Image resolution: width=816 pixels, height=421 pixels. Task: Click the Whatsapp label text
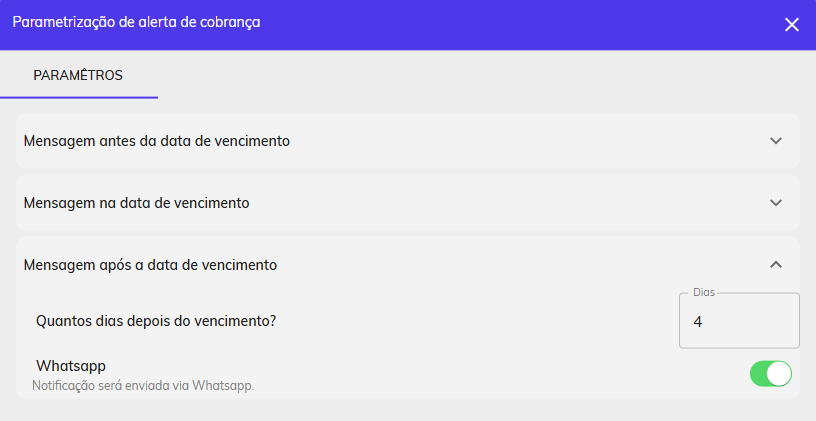[71, 366]
